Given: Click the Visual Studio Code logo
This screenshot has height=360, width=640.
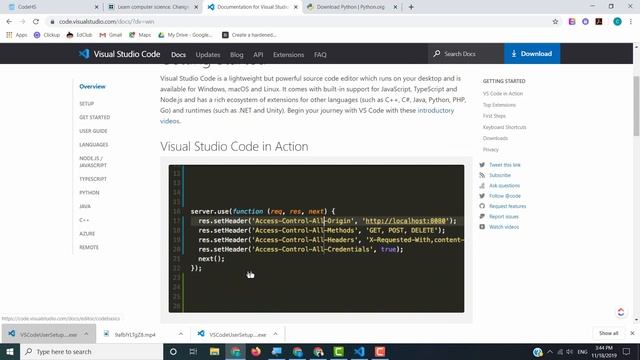Looking at the screenshot, I should pos(119,54).
